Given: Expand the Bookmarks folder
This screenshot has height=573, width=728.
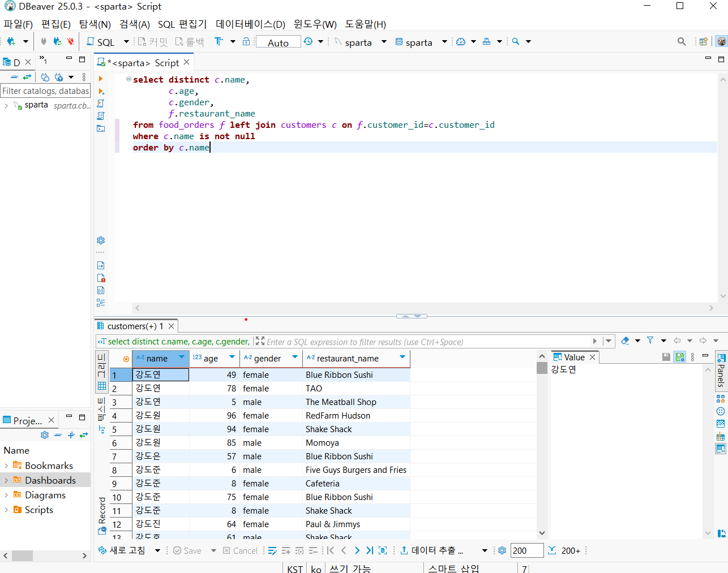Looking at the screenshot, I should 6,466.
